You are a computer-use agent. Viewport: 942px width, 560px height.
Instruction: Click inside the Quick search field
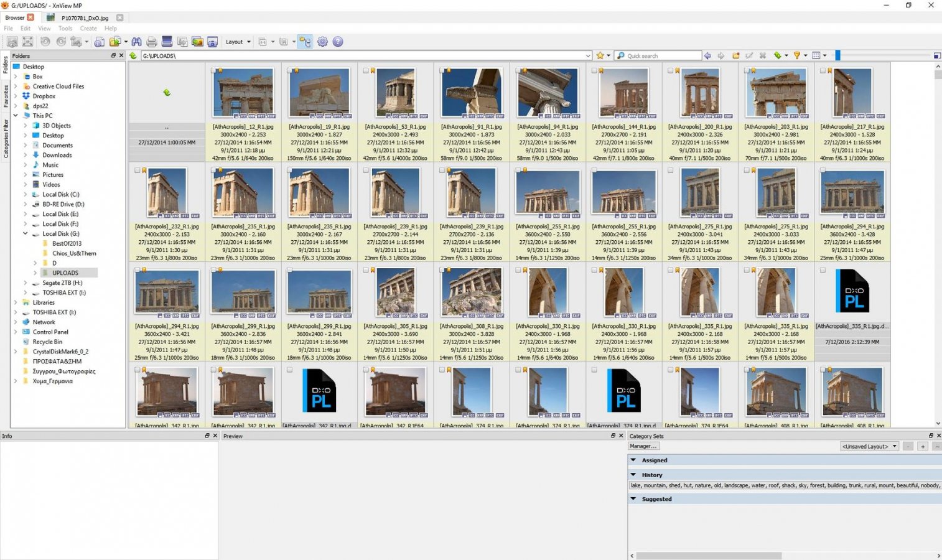click(658, 55)
